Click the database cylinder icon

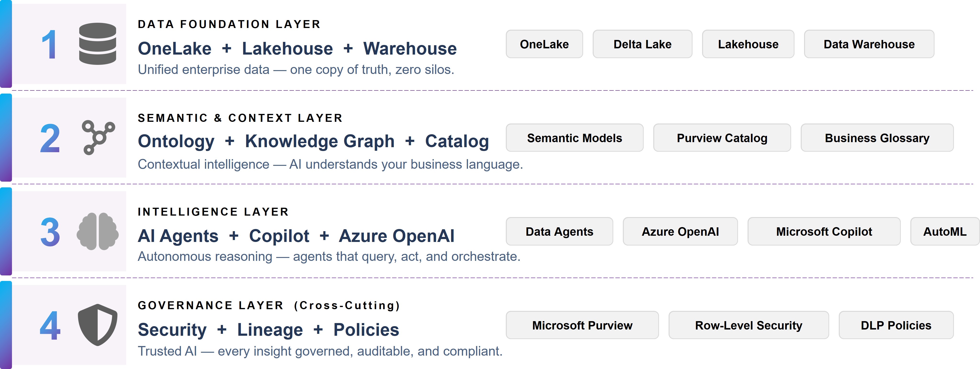pyautogui.click(x=97, y=44)
